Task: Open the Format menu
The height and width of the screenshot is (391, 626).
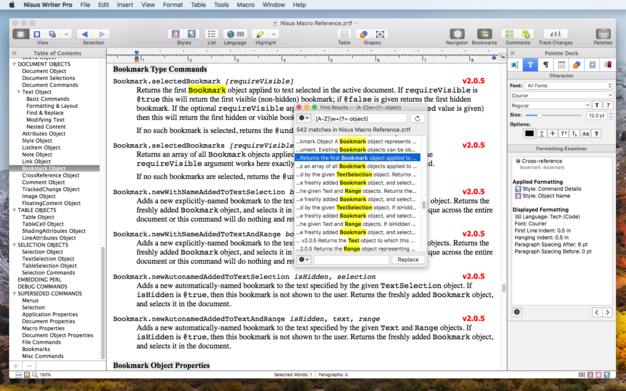Action: [172, 5]
